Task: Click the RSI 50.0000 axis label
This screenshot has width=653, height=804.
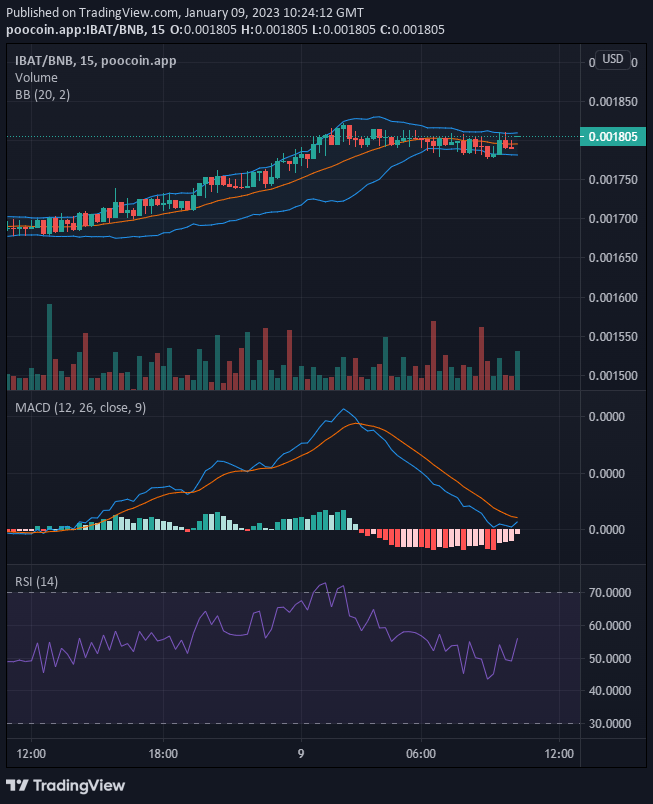Action: click(610, 659)
